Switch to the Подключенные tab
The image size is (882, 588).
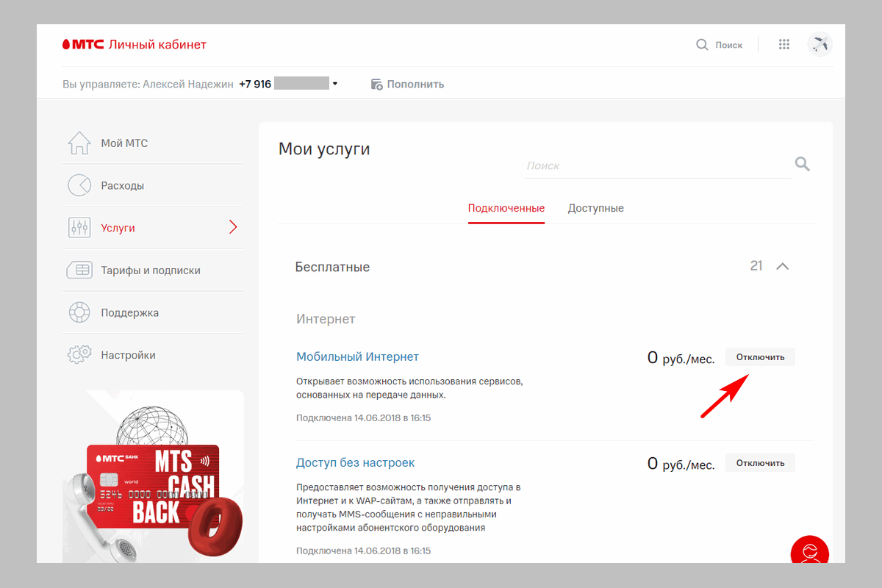click(x=506, y=208)
